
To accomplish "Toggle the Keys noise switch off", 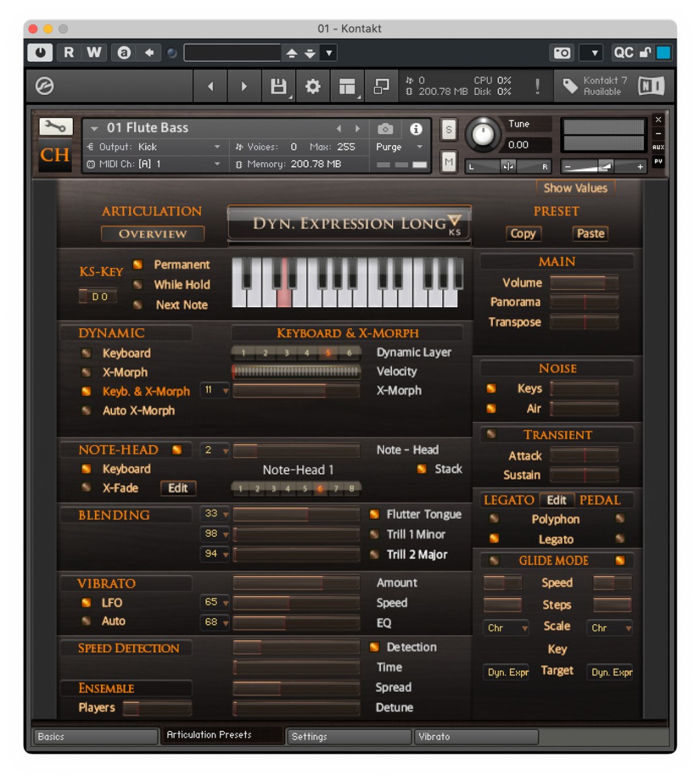I will pyautogui.click(x=491, y=389).
